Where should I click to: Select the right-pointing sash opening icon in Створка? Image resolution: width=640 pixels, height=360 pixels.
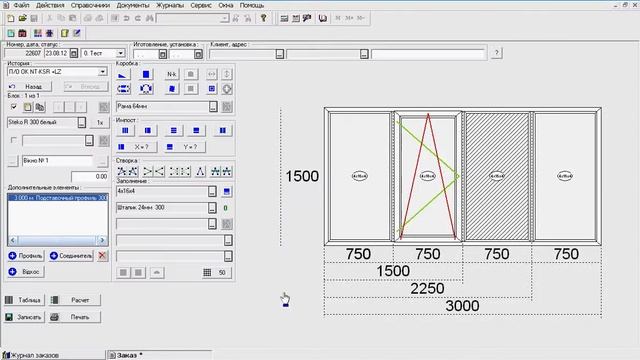(148, 171)
